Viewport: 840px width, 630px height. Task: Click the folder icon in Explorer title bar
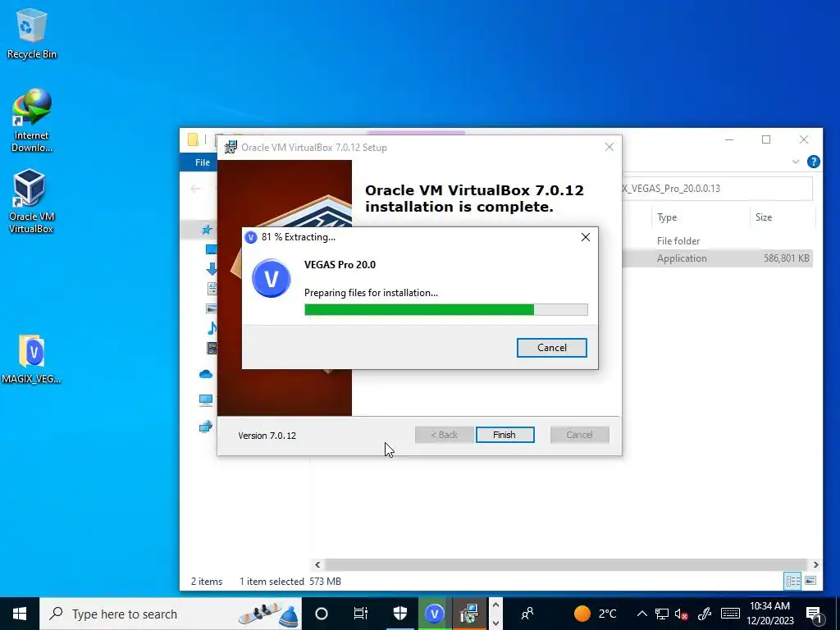(x=194, y=139)
